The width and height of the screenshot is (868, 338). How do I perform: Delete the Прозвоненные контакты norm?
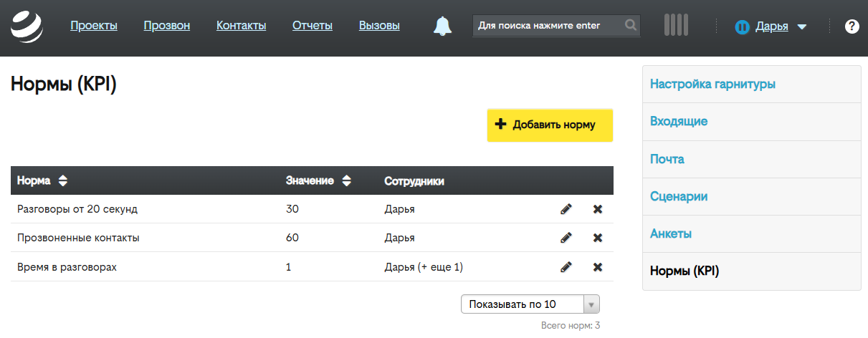[598, 238]
